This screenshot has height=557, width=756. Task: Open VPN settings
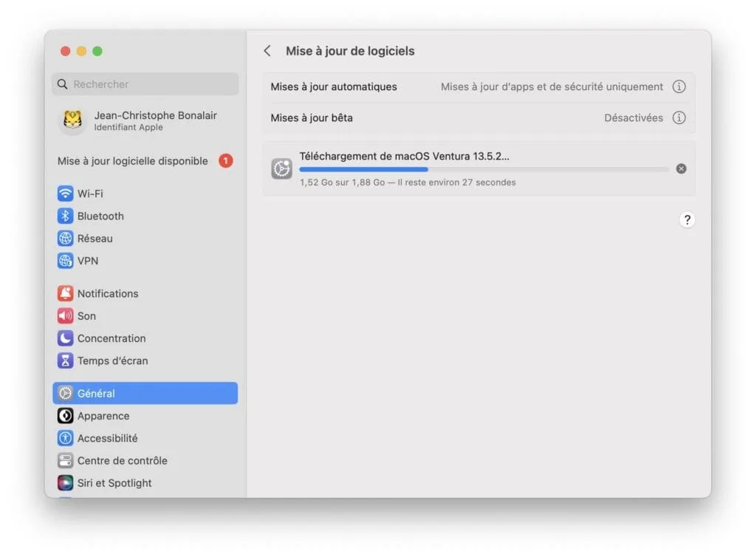coord(86,261)
